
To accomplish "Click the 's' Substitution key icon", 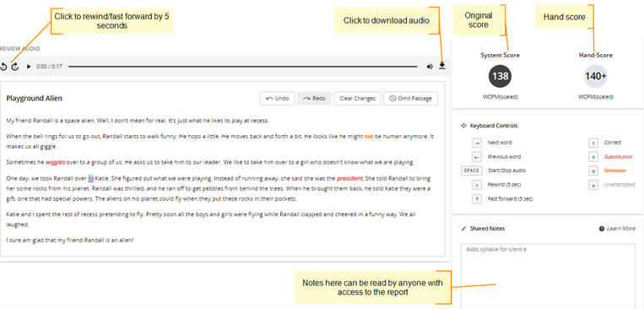I will coord(593,157).
